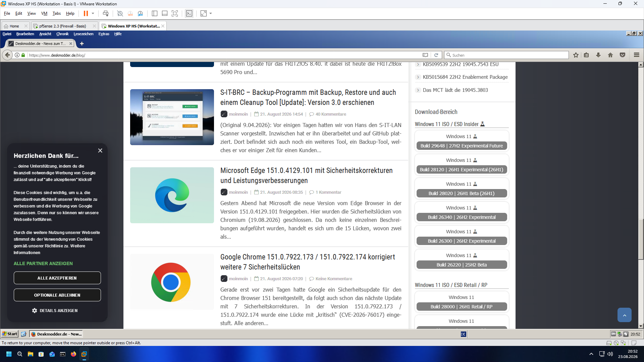Close the cookie consent popup

[100, 150]
